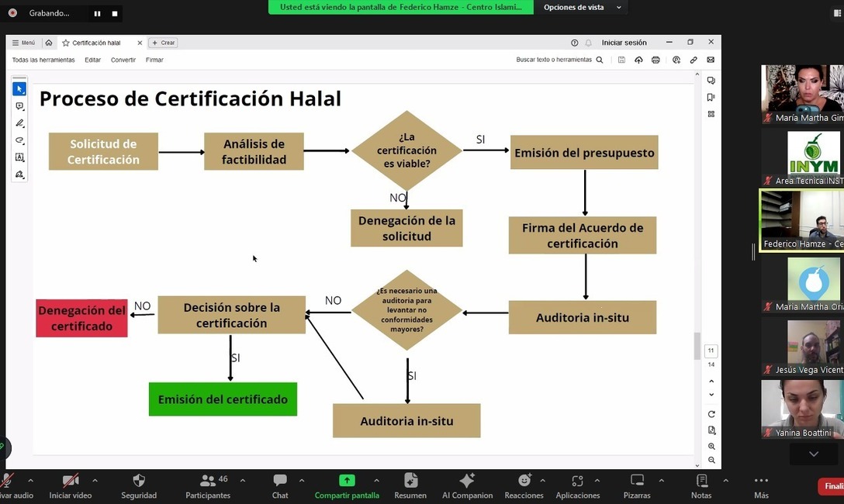Viewport: 844px width, 504px height.
Task: Select the add text box tool
Action: 20,157
